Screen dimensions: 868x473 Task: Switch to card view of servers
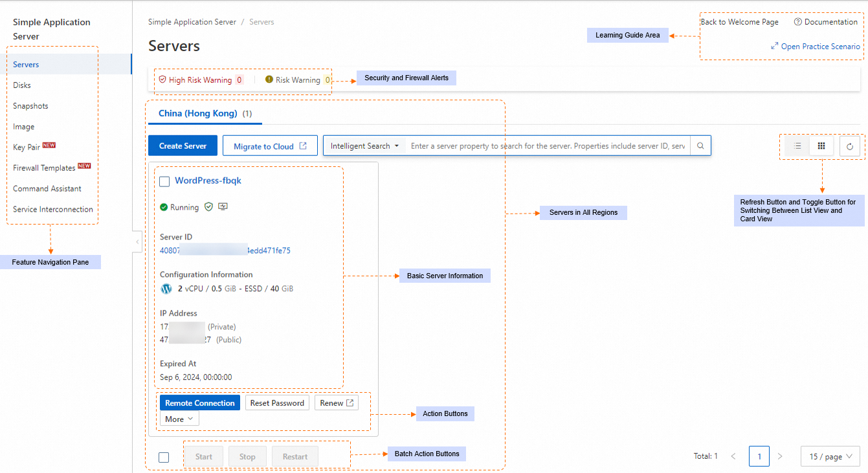tap(821, 146)
